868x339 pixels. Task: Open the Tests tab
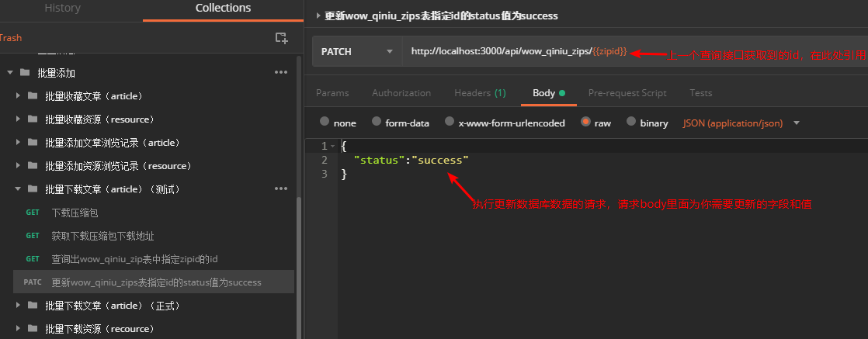(701, 93)
